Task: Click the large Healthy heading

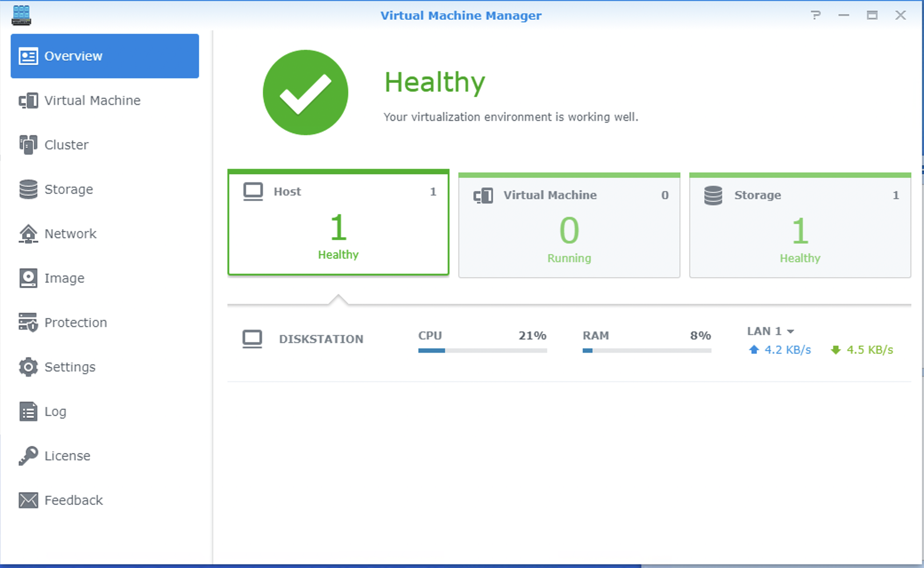Action: pos(435,83)
